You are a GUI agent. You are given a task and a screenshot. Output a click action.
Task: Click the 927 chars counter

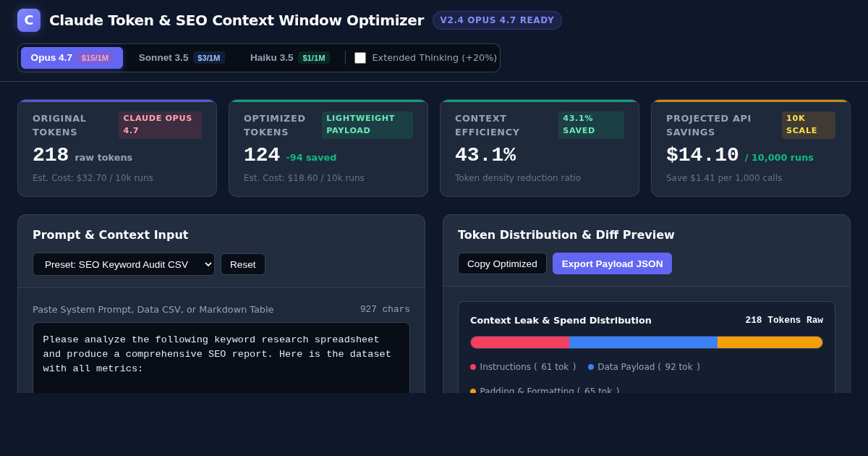[385, 309]
